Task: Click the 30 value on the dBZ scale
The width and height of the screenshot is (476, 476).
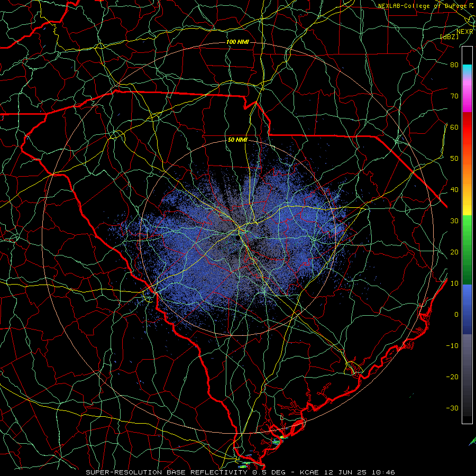Action: (x=454, y=221)
